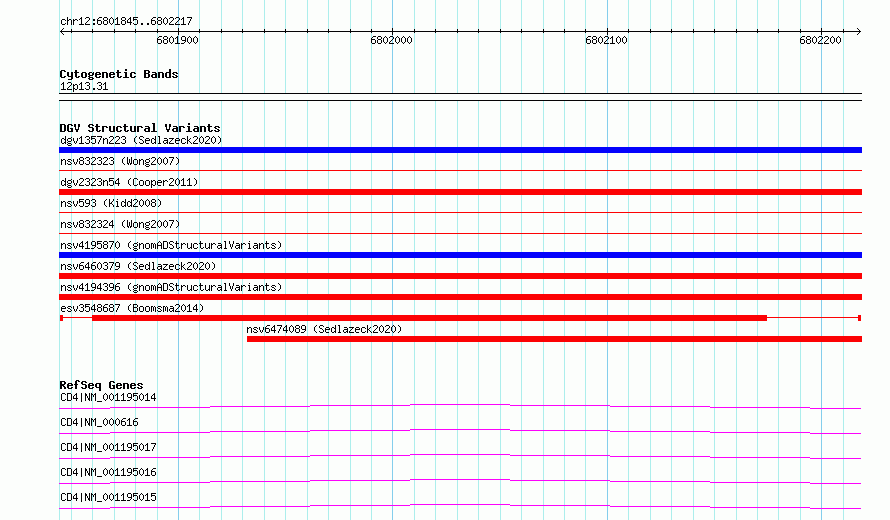Click the magenta intron line of CD4|NM_000616
The image size is (890, 520).
[x=460, y=430]
